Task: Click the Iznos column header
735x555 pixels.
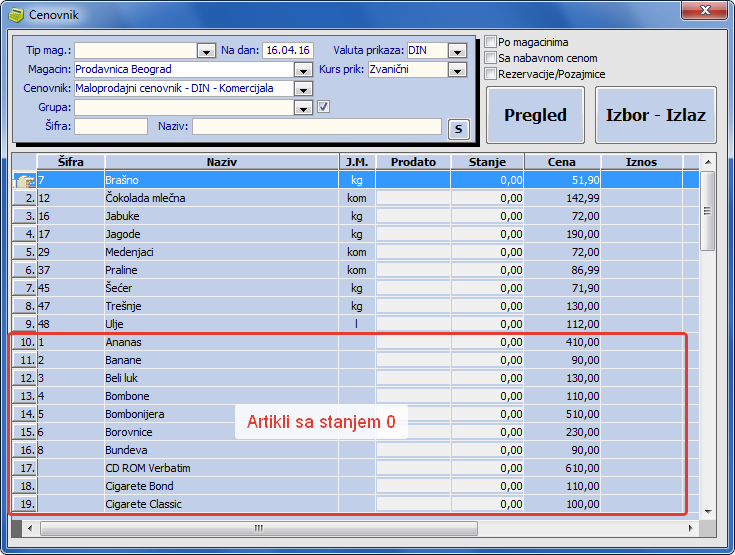Action: pos(641,162)
